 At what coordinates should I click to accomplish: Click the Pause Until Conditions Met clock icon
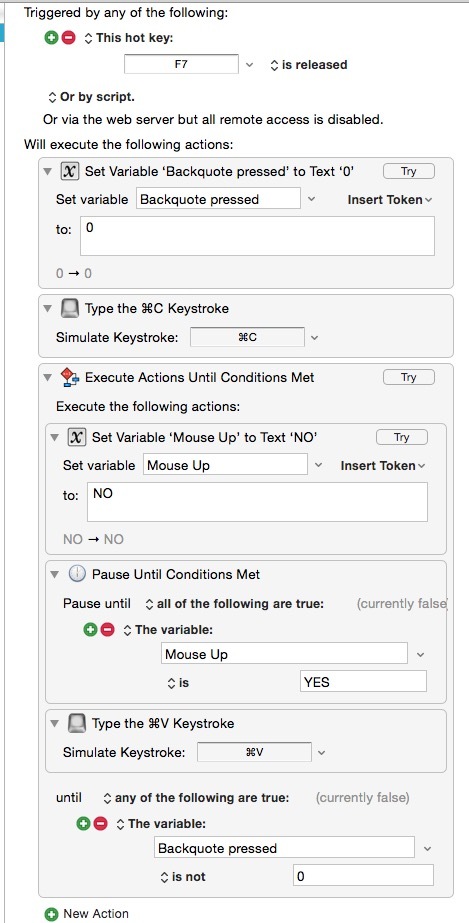77,574
